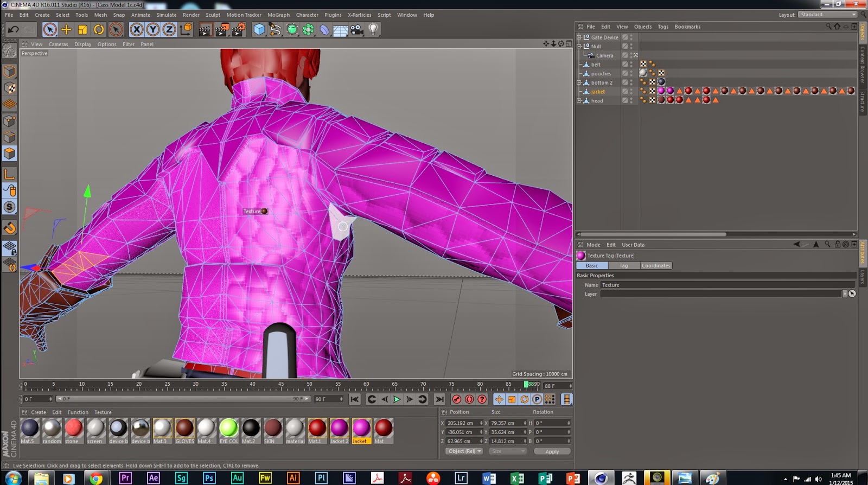Open the MoGraph menu
868x485 pixels.
[278, 15]
